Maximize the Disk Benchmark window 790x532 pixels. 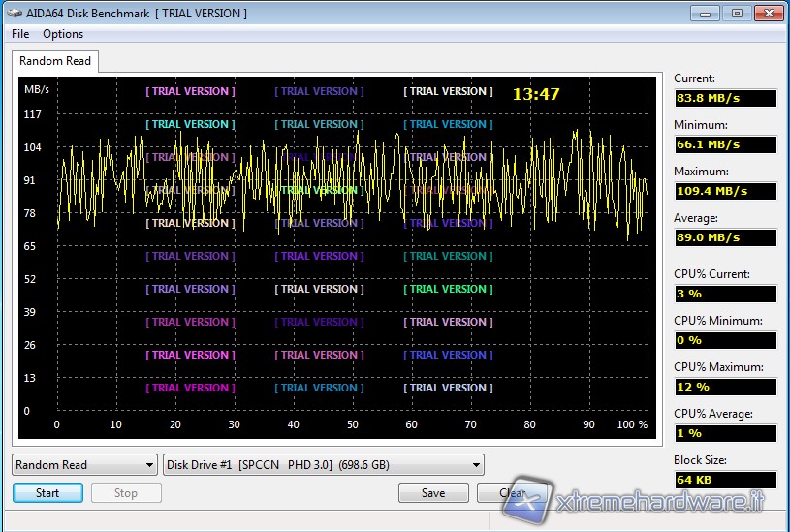(x=736, y=13)
